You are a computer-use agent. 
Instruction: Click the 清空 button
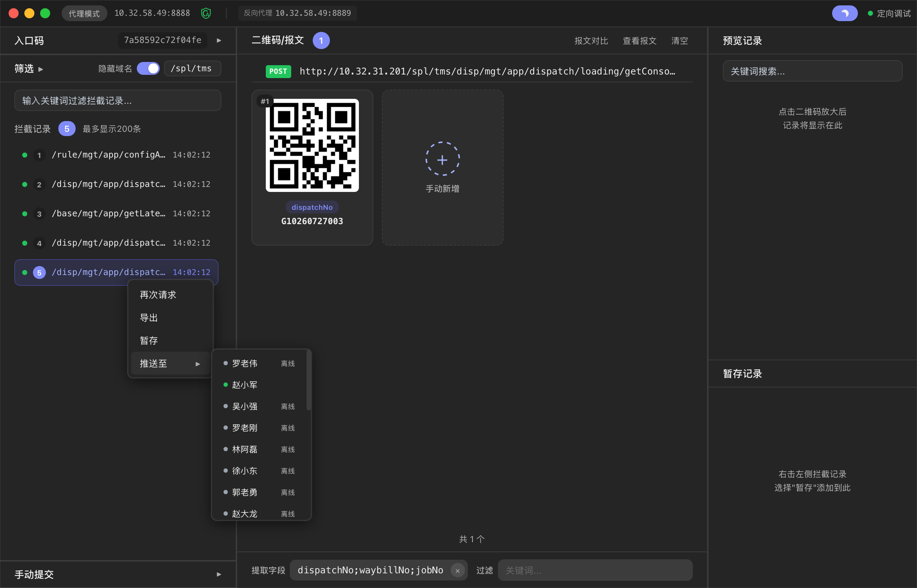coord(680,41)
